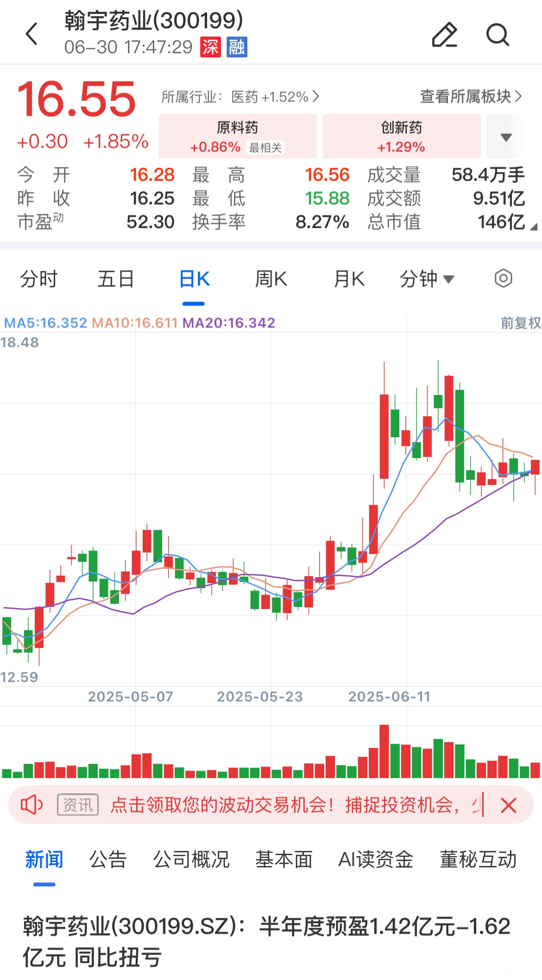
Task: Open the 公司概况 tab
Action: click(191, 860)
